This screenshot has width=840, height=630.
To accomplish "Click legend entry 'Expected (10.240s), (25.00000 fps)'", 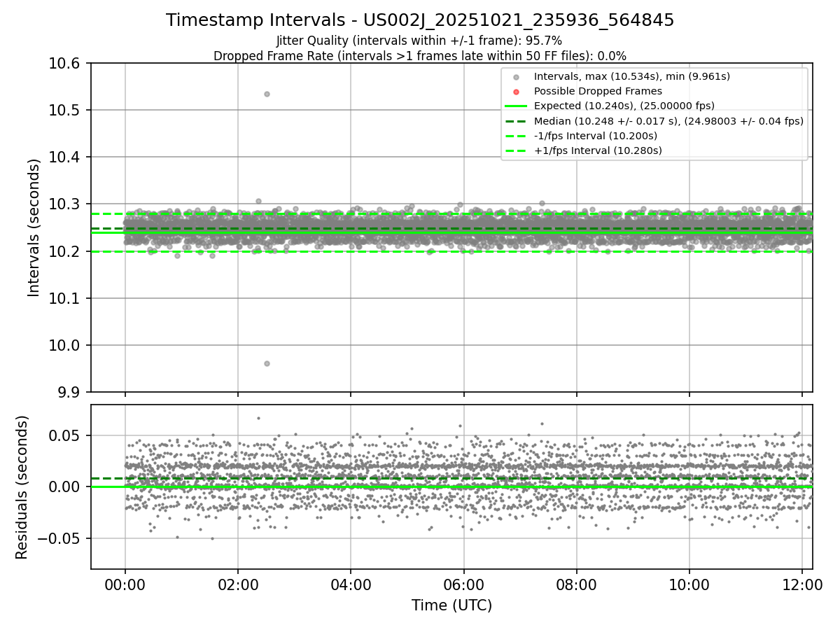I will [x=624, y=106].
